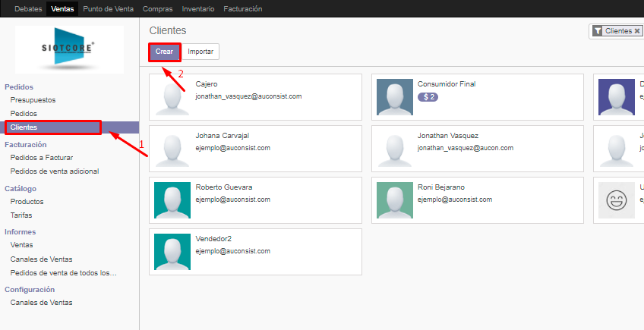644x330 pixels.
Task: Open Cajero's avatar picture
Action: coord(172,96)
